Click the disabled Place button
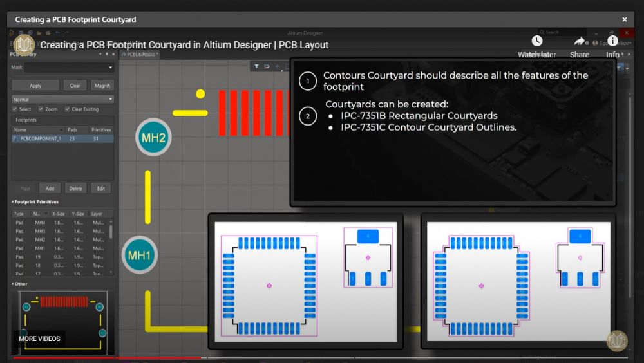Image resolution: width=644 pixels, height=363 pixels. coord(25,189)
